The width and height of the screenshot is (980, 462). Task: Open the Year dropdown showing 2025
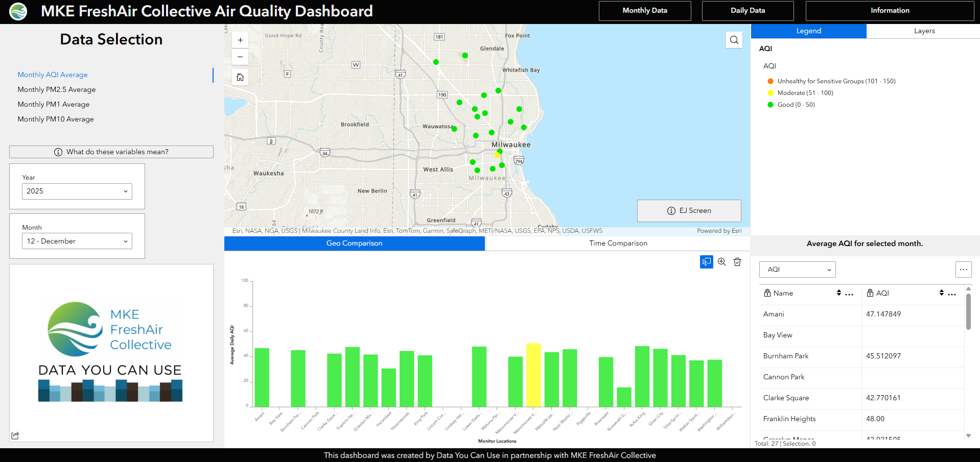[x=77, y=191]
